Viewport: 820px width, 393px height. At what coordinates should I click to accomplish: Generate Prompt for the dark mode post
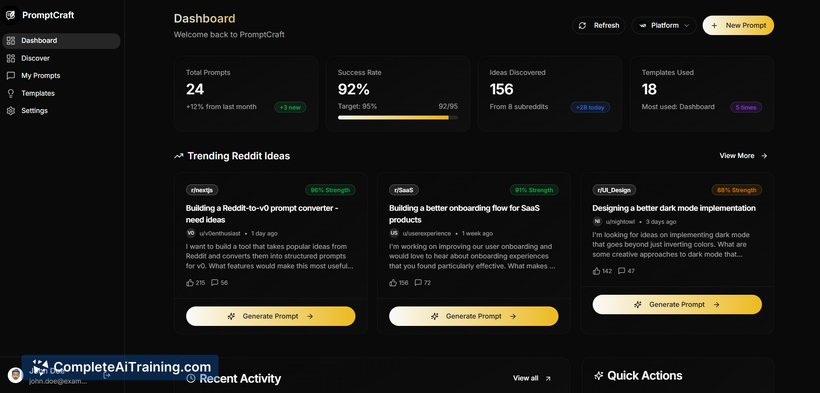pyautogui.click(x=677, y=305)
